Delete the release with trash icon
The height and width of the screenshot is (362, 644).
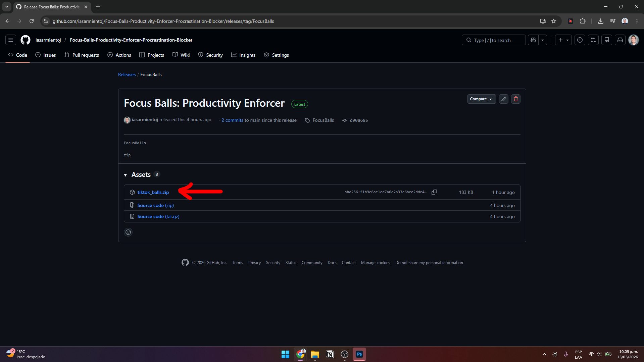click(x=516, y=99)
